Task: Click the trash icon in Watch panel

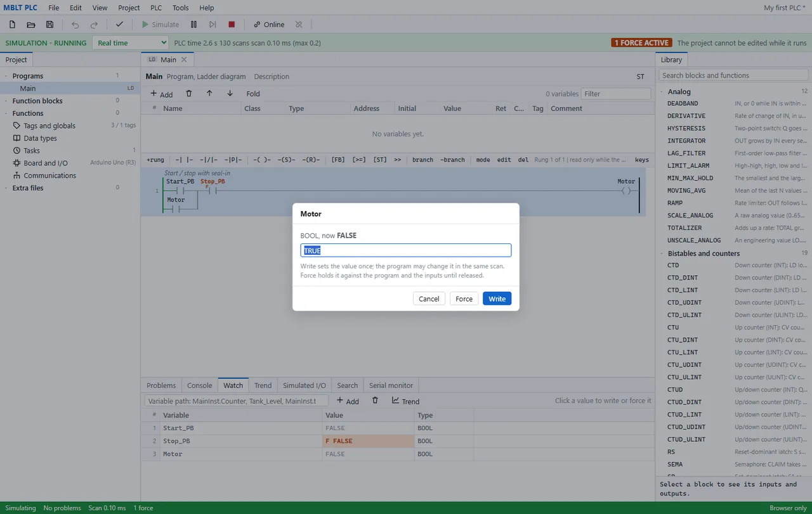Action: pos(375,401)
